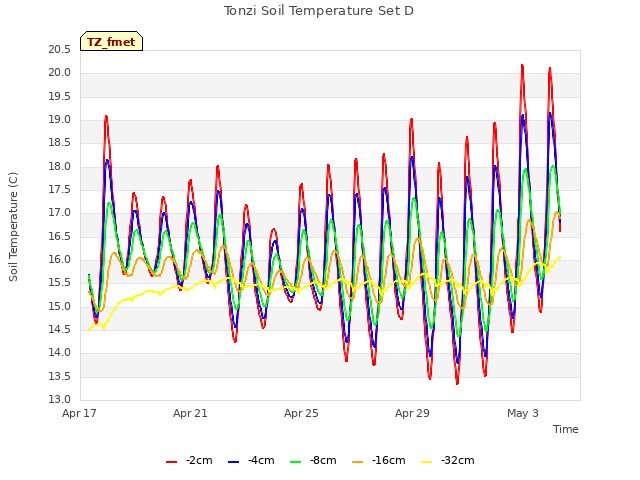This screenshot has height=480, width=640.
Task: Click the 13.5 y-axis tick label
Action: coord(60,376)
